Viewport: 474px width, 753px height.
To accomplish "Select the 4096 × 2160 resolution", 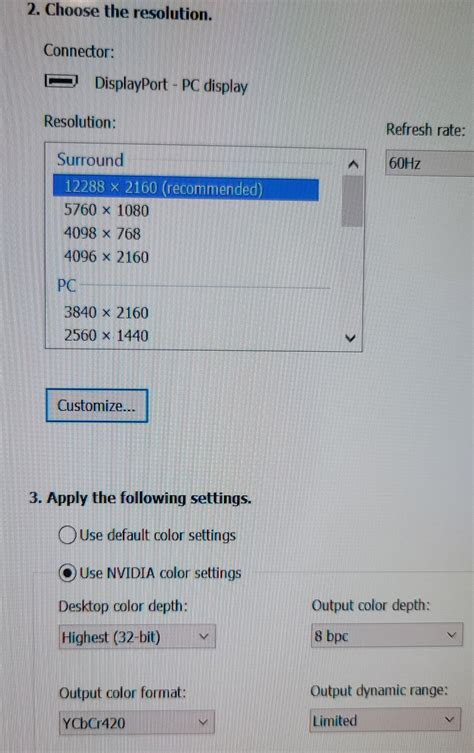I will (x=107, y=256).
